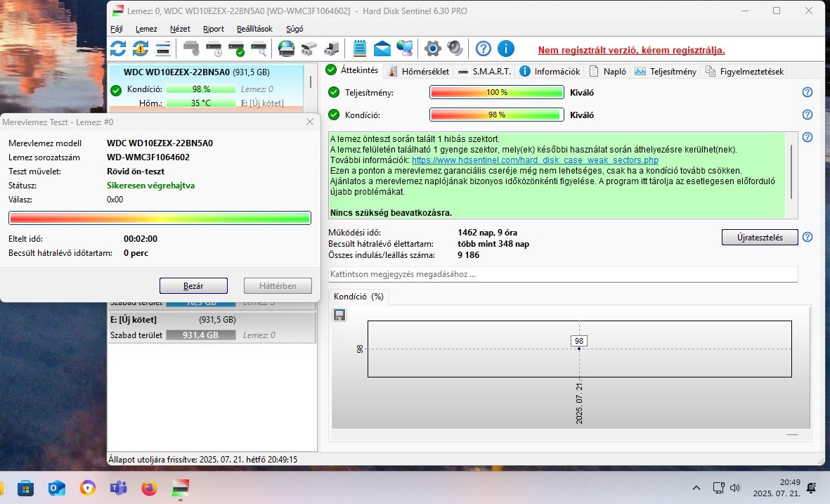Open the Fájl menu
Image resolution: width=830 pixels, height=504 pixels.
pos(117,29)
